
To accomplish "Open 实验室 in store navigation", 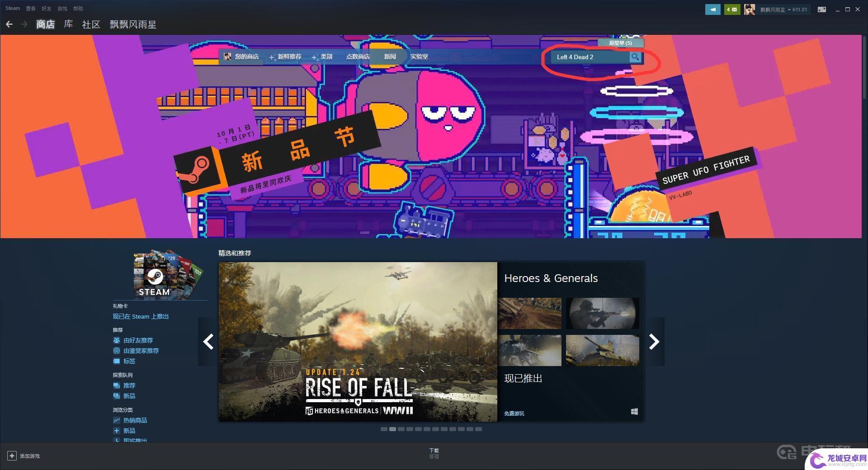I will click(x=419, y=56).
